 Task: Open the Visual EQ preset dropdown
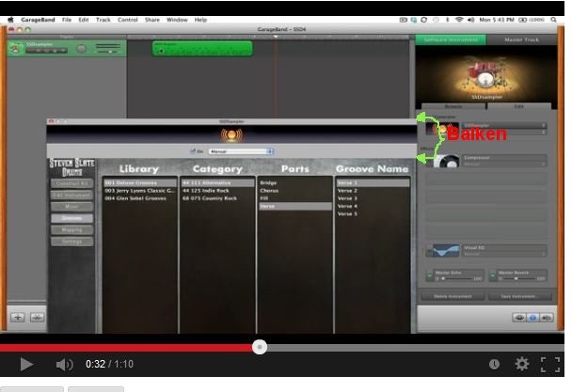click(504, 254)
